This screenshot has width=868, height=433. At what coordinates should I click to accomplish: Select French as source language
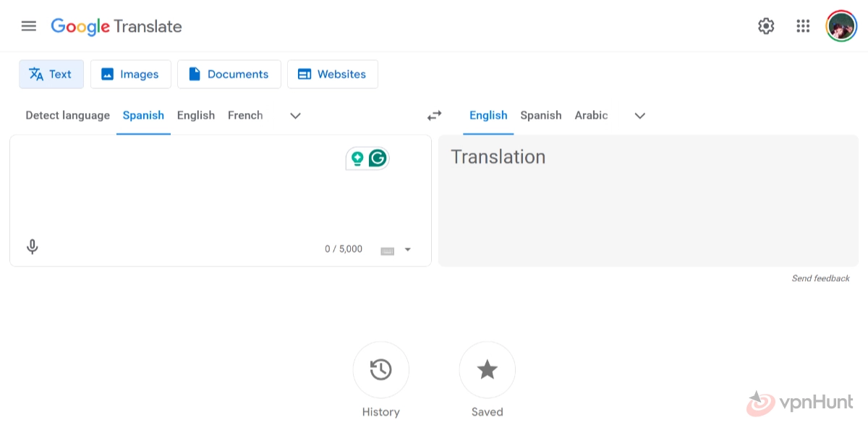[245, 115]
